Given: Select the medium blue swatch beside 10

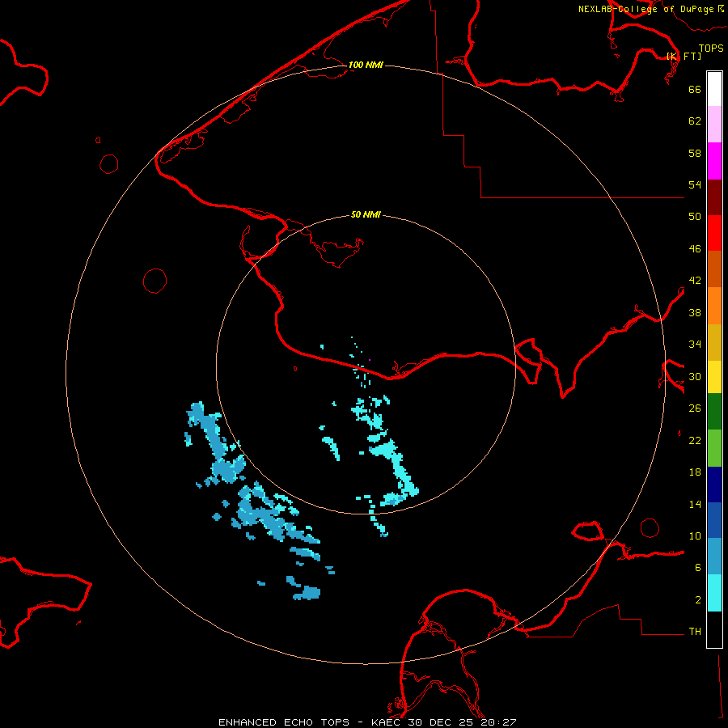Looking at the screenshot, I should click(x=714, y=520).
